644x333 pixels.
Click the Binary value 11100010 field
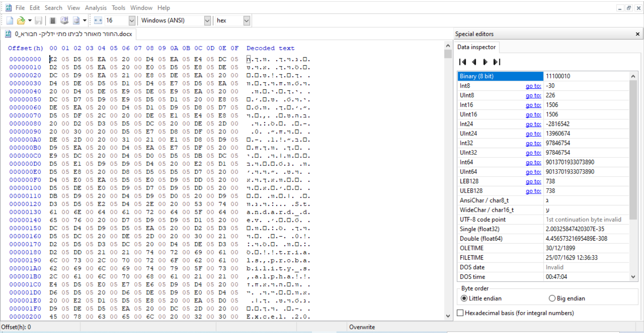[586, 76]
